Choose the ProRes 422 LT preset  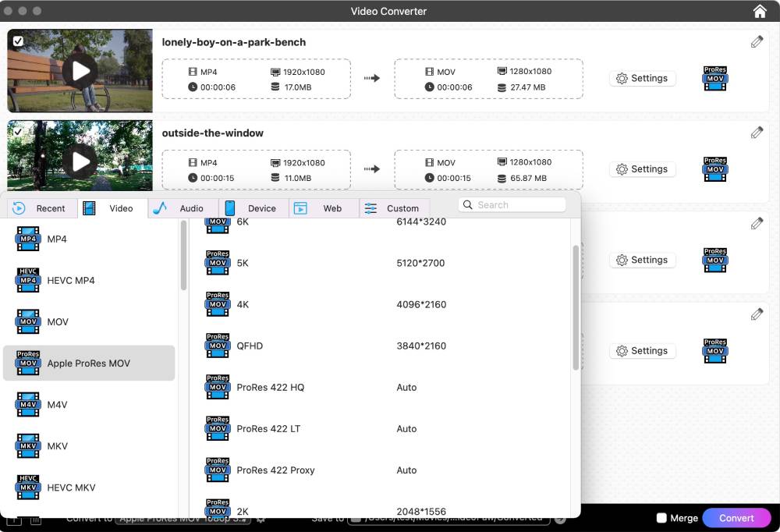381,428
